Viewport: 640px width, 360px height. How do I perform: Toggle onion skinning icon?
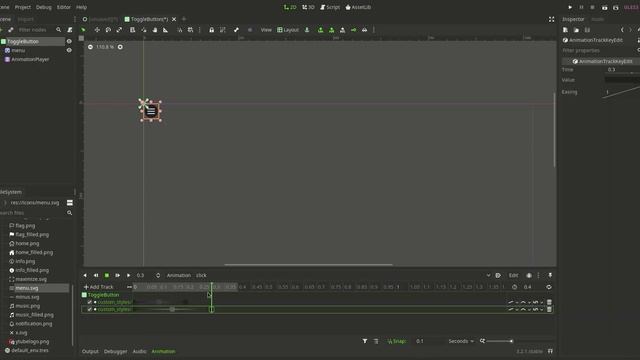(529, 276)
